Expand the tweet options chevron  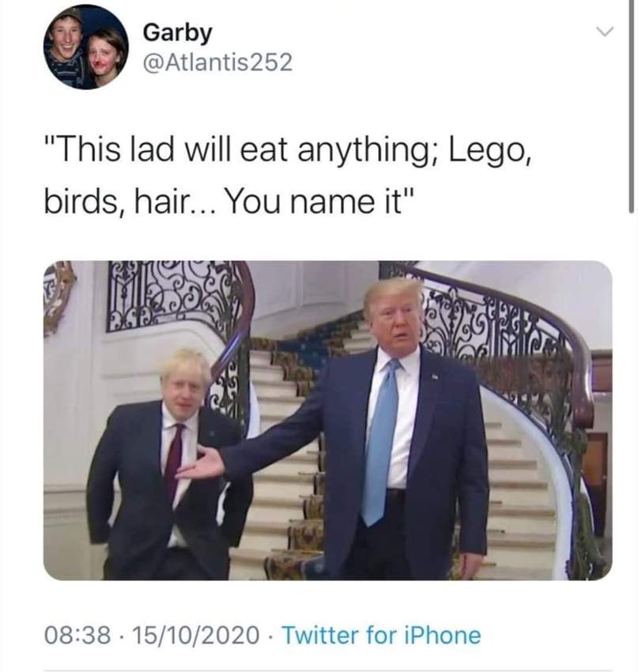tap(605, 32)
